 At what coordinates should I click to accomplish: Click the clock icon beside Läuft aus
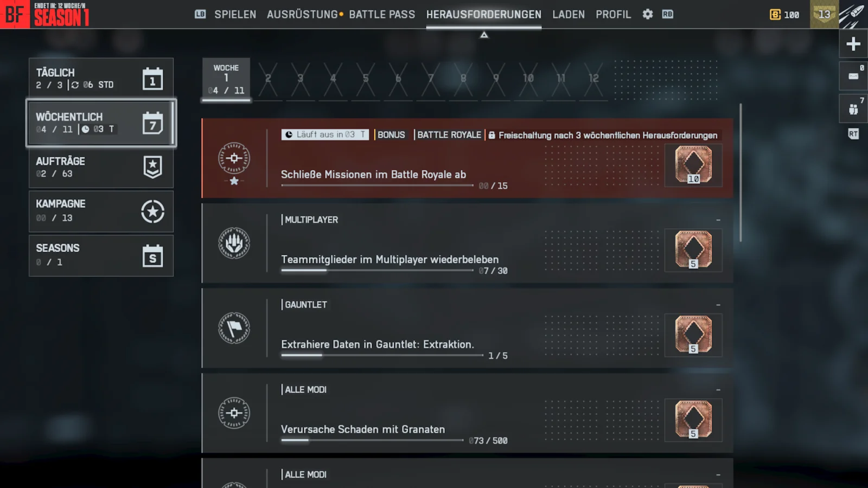[289, 134]
